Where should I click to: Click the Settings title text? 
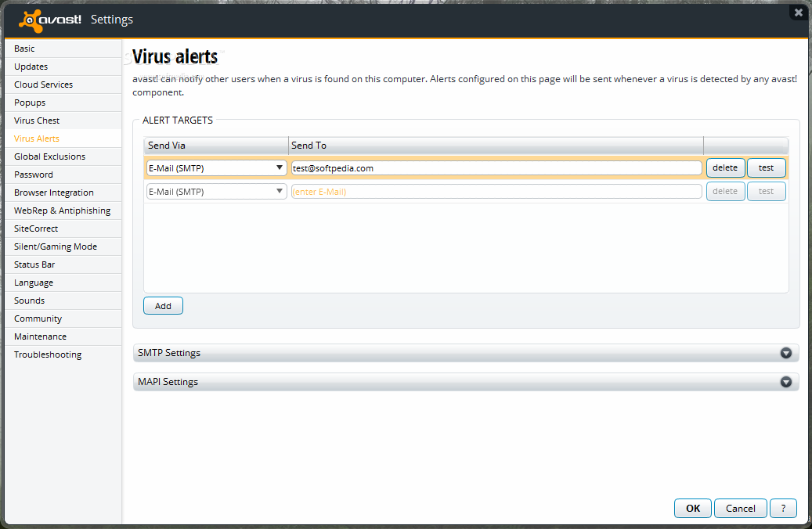point(112,20)
